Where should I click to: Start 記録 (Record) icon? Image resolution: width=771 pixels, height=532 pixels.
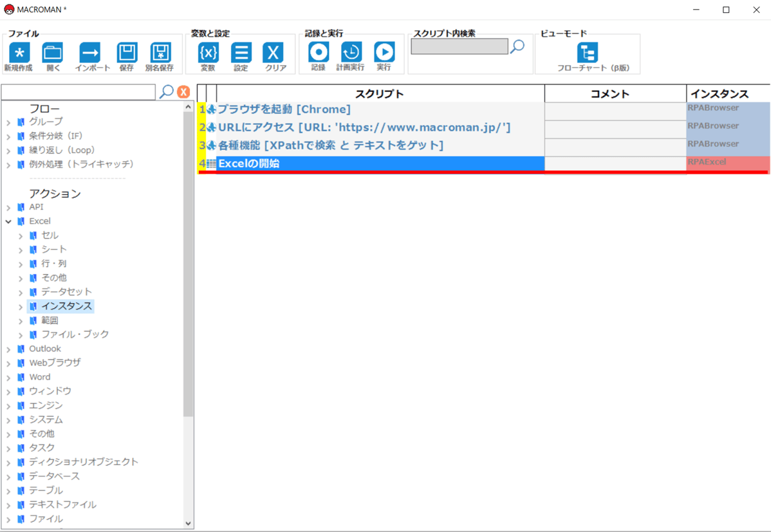319,51
